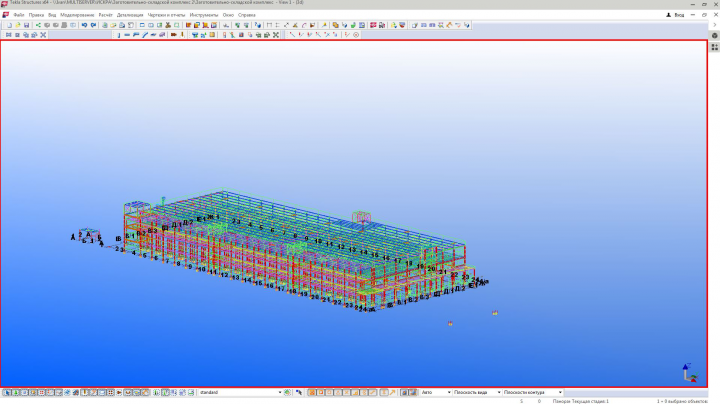Click the Redo arrow icon
The width and height of the screenshot is (720, 404).
coord(93,25)
